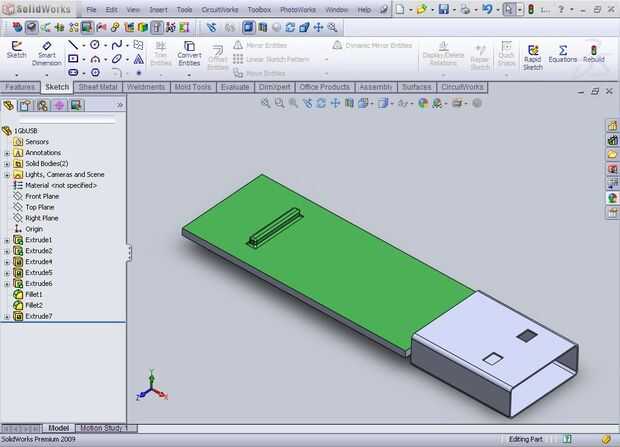
Task: Expand the Annotations folder in the tree
Action: click(7, 153)
